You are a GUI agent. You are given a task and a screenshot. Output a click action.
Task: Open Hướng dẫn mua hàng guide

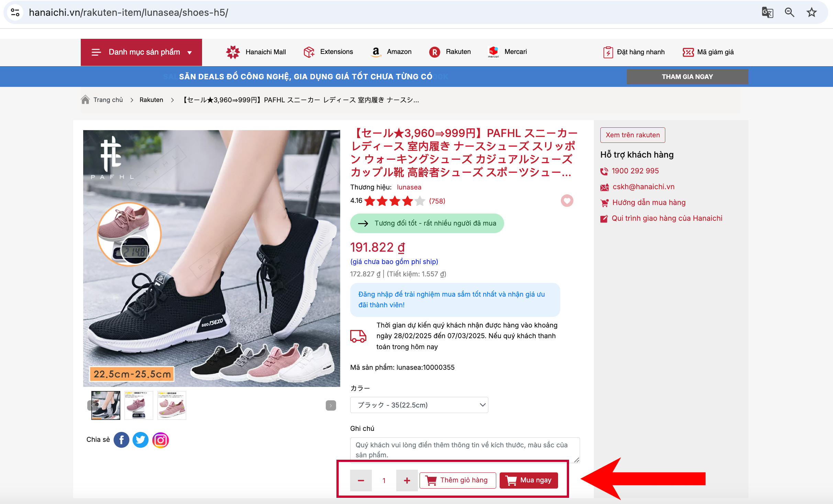(x=649, y=203)
